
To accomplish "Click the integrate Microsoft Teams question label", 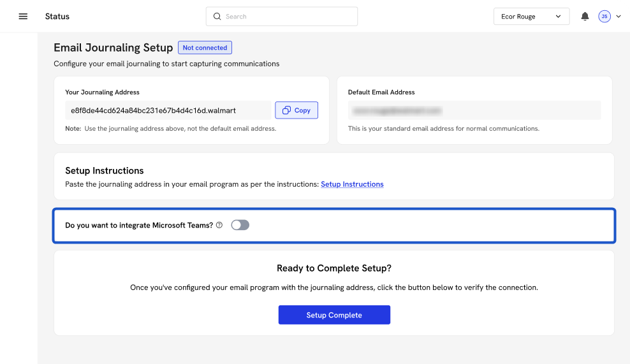I will (x=139, y=225).
